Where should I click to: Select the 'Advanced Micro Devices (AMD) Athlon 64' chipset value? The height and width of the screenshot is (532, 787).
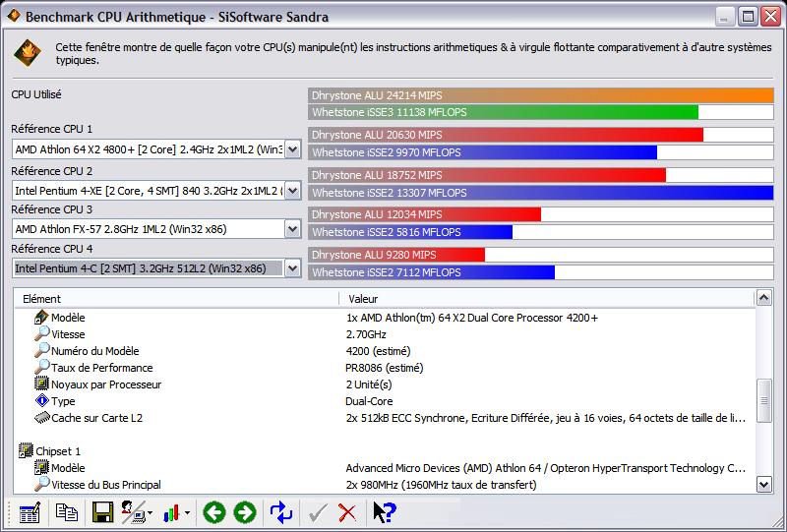(x=546, y=468)
